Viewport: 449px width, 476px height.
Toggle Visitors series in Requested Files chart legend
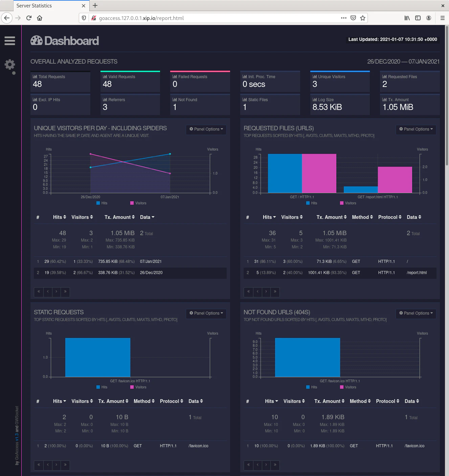pyautogui.click(x=348, y=203)
